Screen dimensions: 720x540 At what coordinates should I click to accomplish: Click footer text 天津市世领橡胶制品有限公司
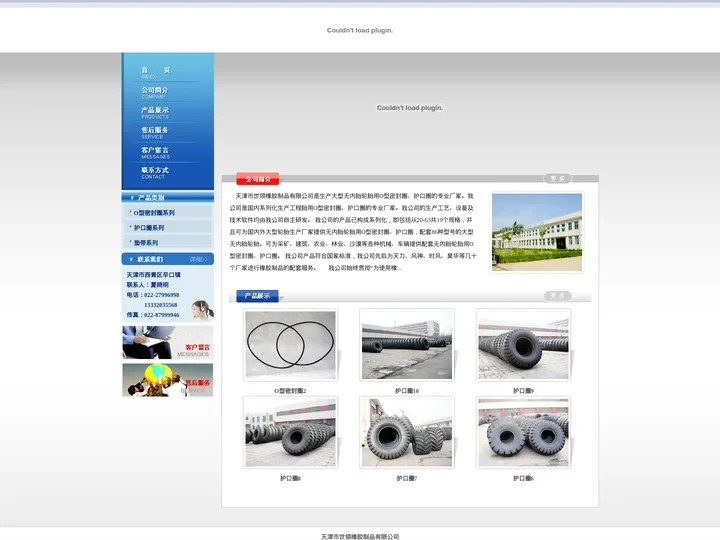(360, 536)
